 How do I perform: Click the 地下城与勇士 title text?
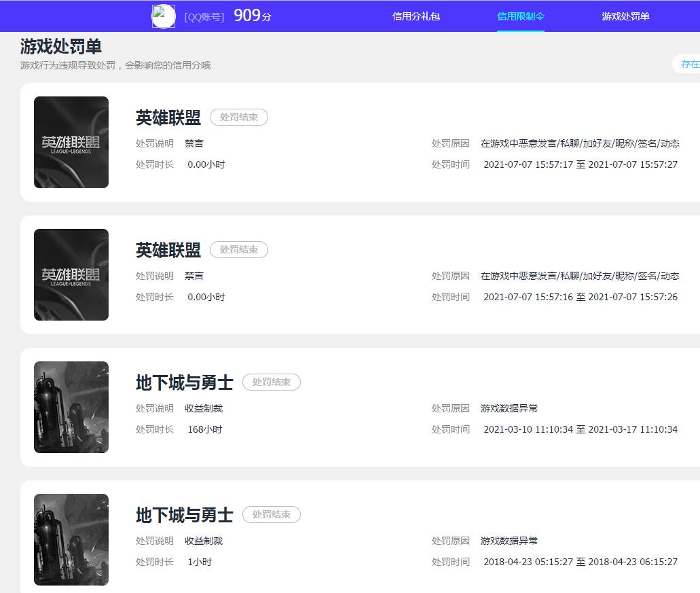[x=185, y=382]
